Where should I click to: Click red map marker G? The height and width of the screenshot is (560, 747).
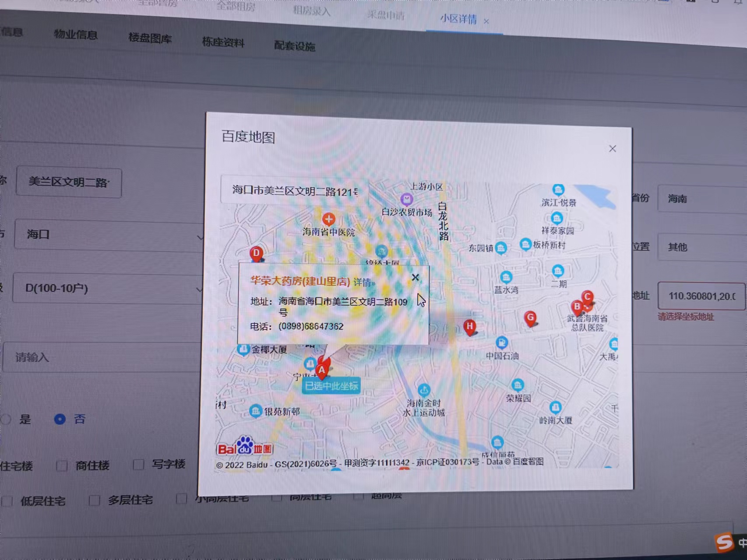(530, 318)
